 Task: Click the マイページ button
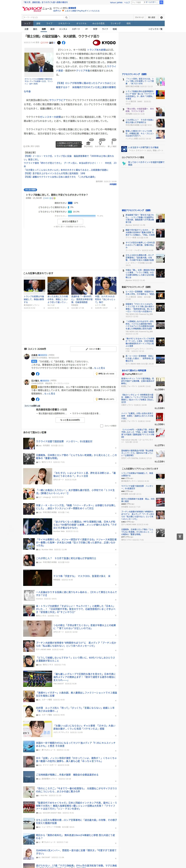139,18
